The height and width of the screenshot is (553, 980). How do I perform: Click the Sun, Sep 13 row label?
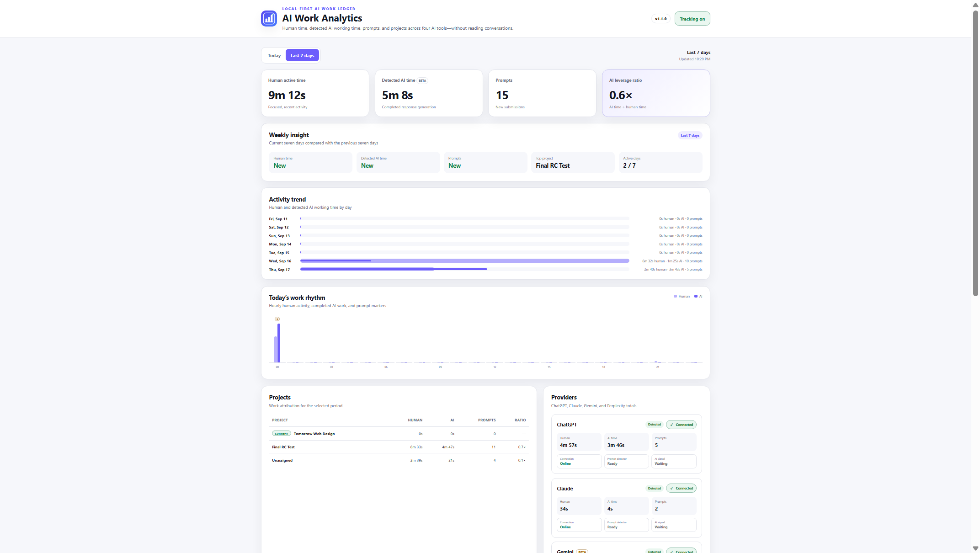(x=279, y=236)
